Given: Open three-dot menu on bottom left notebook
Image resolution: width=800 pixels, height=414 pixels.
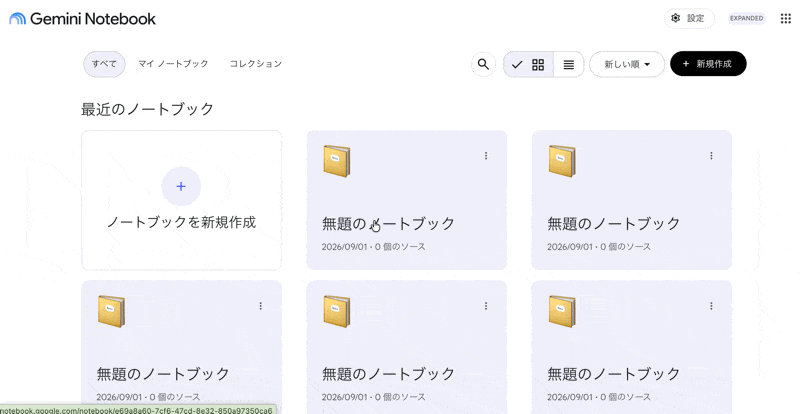Looking at the screenshot, I should point(261,306).
